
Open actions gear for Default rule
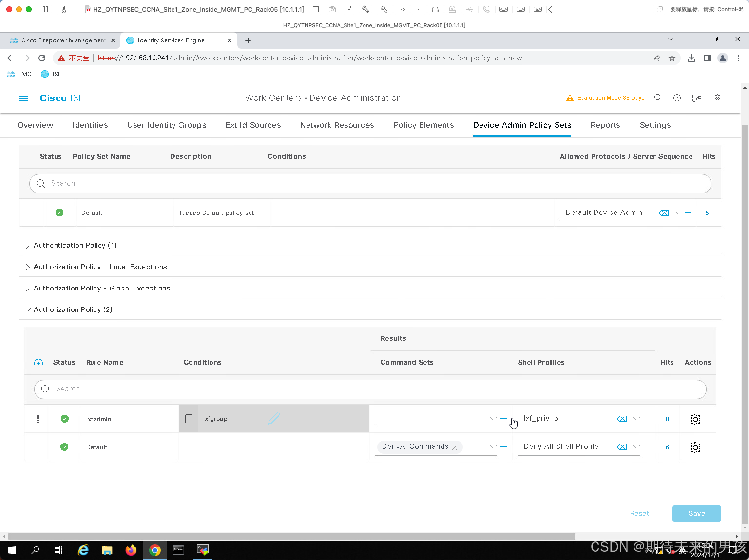click(x=695, y=447)
